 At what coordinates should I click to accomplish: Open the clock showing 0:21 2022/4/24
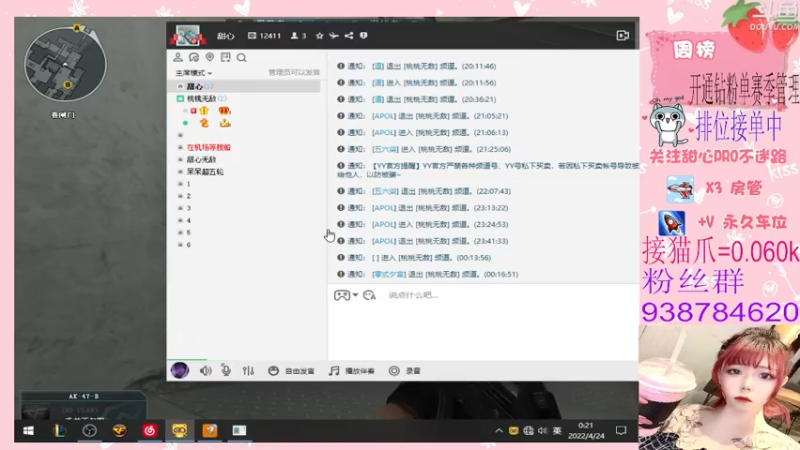586,431
